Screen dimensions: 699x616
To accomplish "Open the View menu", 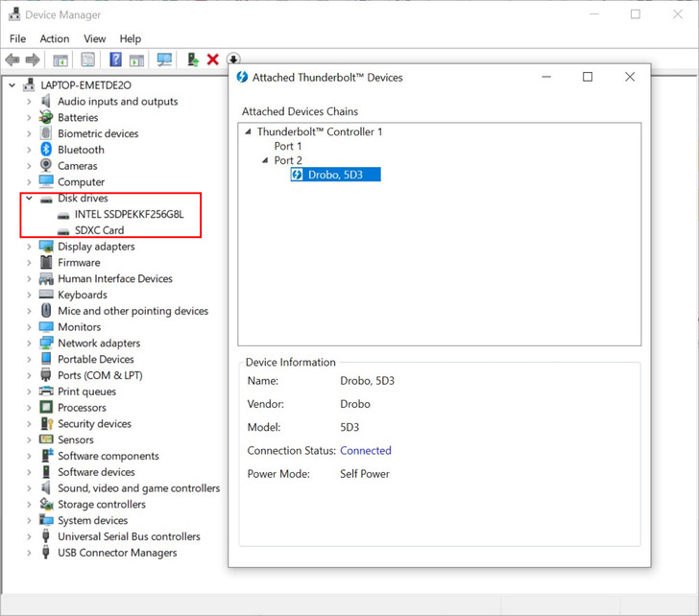I will 94,38.
